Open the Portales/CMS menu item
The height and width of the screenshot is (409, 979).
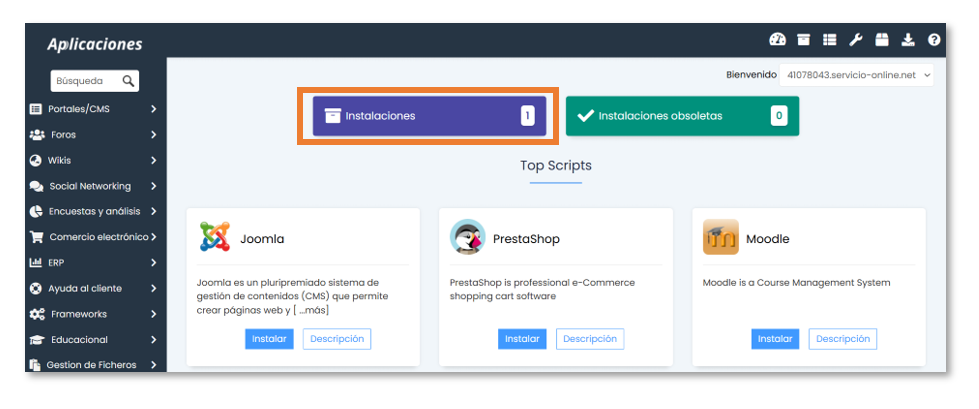(94, 109)
